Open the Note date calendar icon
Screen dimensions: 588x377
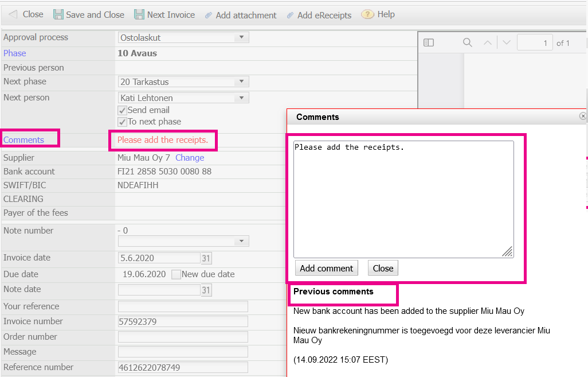206,290
